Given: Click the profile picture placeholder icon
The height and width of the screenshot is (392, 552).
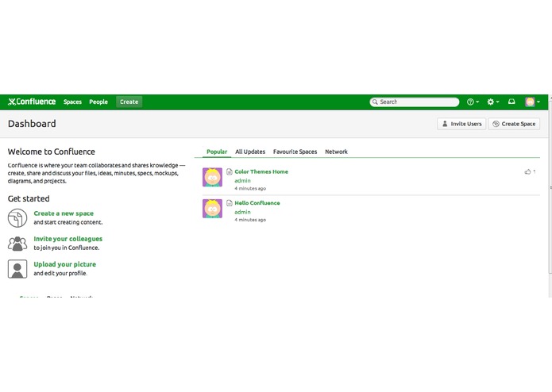Looking at the screenshot, I should coord(17,269).
